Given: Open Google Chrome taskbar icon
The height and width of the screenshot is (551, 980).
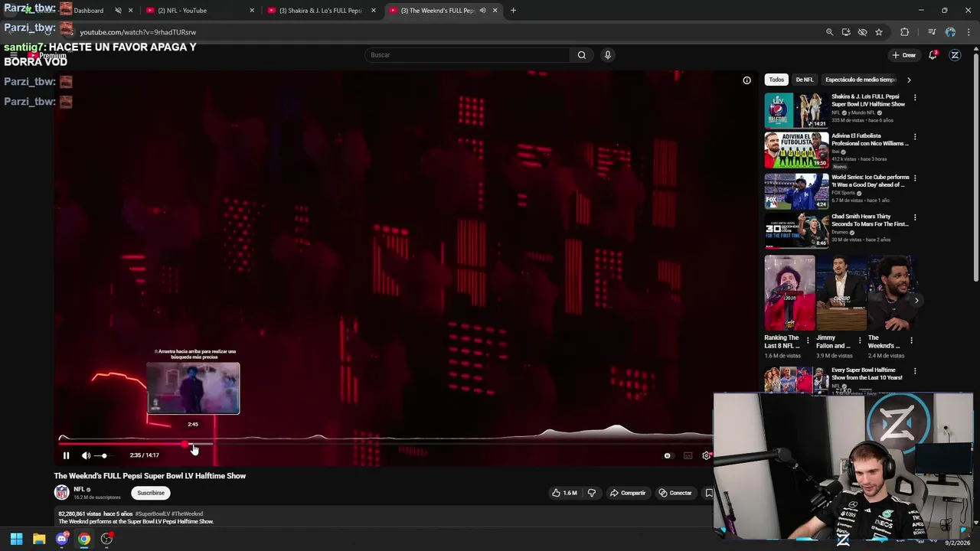Looking at the screenshot, I should (84, 539).
